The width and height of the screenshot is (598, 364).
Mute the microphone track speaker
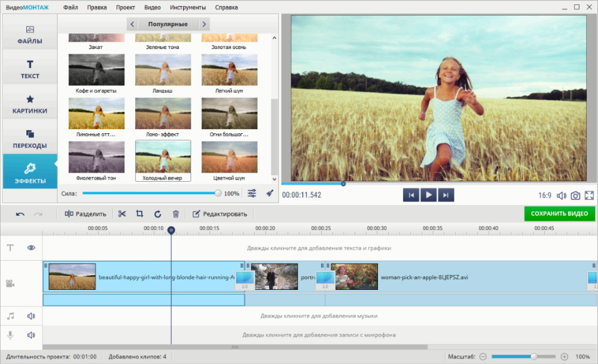pyautogui.click(x=31, y=335)
